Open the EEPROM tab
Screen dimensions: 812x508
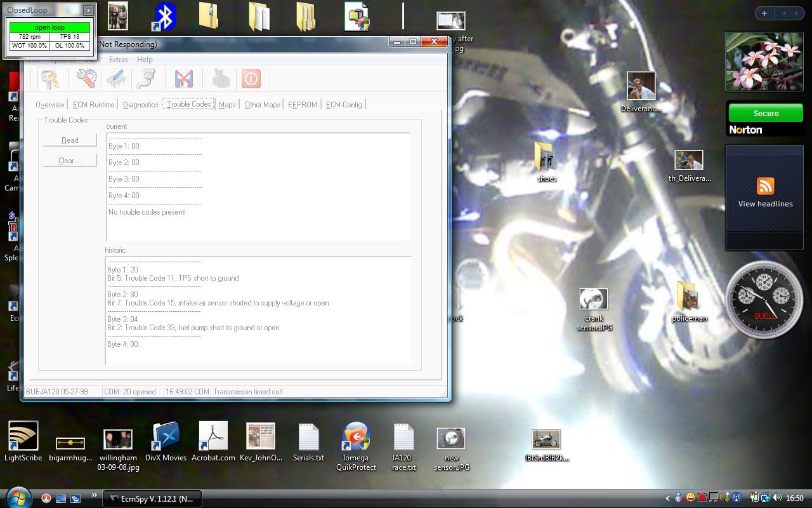click(303, 105)
